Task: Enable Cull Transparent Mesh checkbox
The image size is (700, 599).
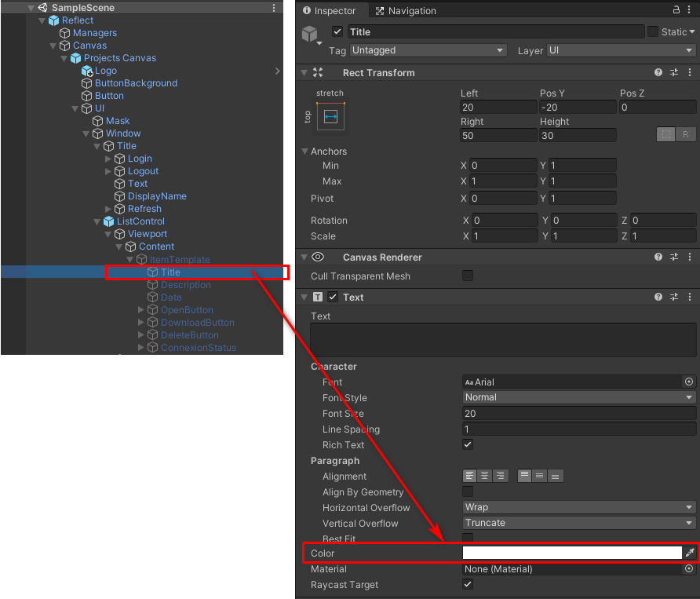Action: pyautogui.click(x=468, y=276)
